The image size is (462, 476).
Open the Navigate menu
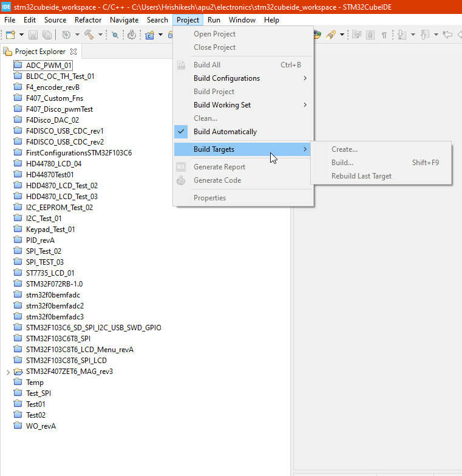tap(124, 20)
